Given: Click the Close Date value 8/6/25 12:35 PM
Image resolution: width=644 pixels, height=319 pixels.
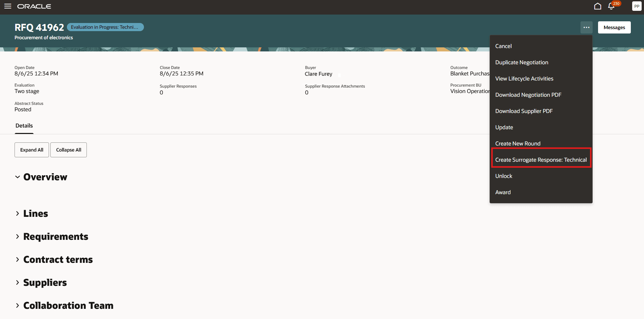Looking at the screenshot, I should tap(181, 73).
